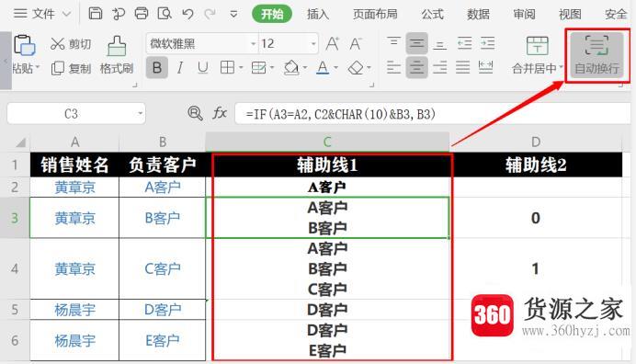Select the 格式刷 format painter
Image resolution: width=636 pixels, height=364 pixels.
(x=117, y=55)
